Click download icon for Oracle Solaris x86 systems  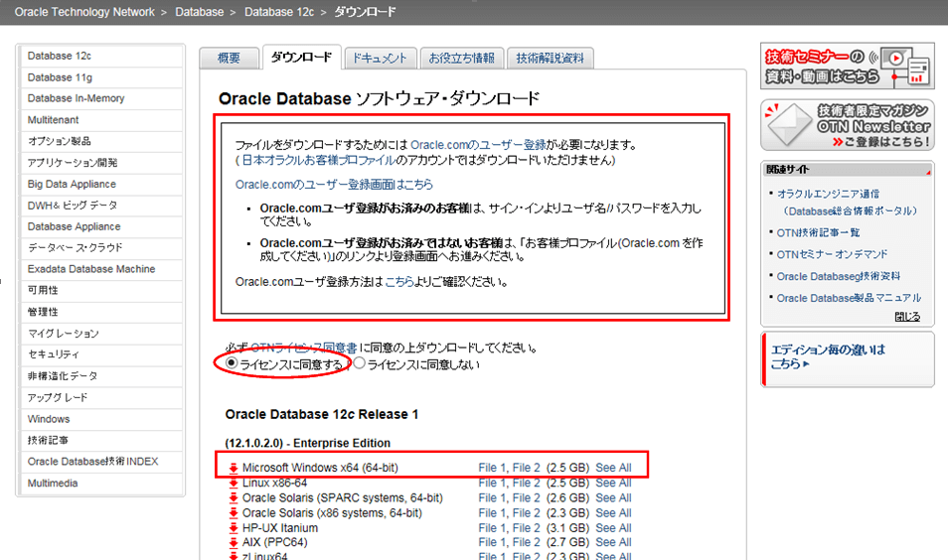tap(234, 513)
